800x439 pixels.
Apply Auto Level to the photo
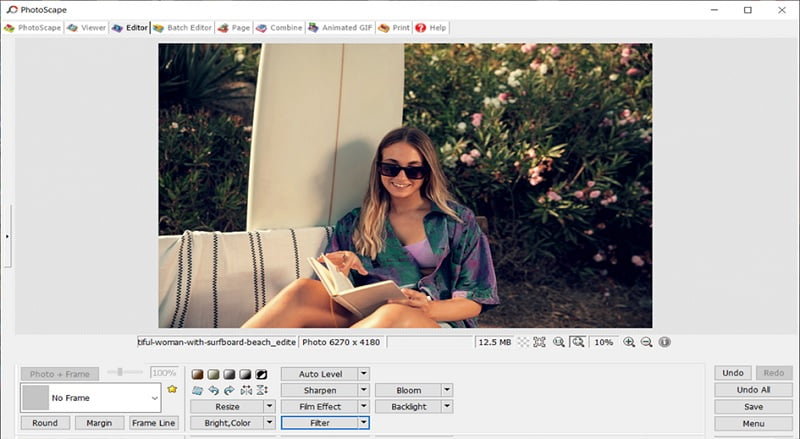(320, 374)
